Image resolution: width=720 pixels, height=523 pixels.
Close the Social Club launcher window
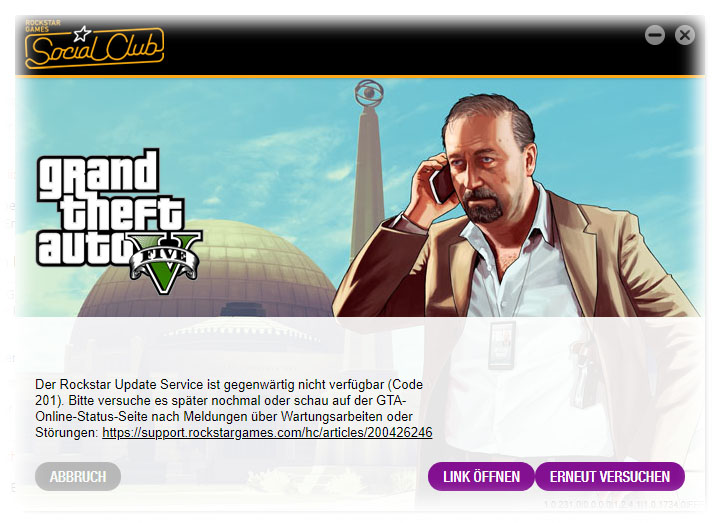(685, 35)
